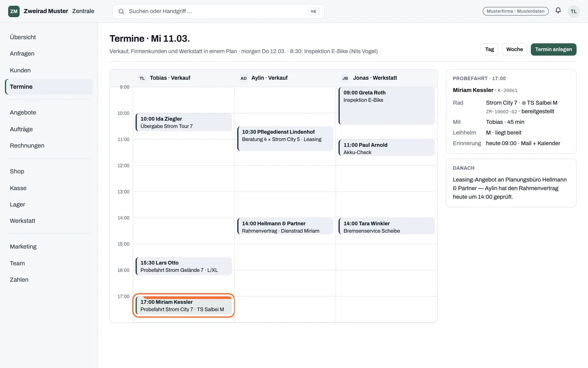
Task: Open the 14:00 Hellmann & Partner appointment
Action: (285, 226)
